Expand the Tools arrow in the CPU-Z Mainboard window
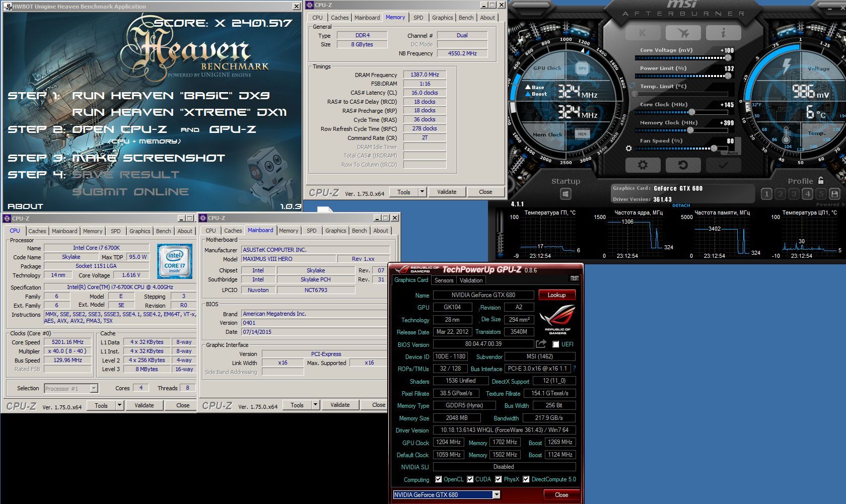The width and height of the screenshot is (846, 504). (315, 405)
